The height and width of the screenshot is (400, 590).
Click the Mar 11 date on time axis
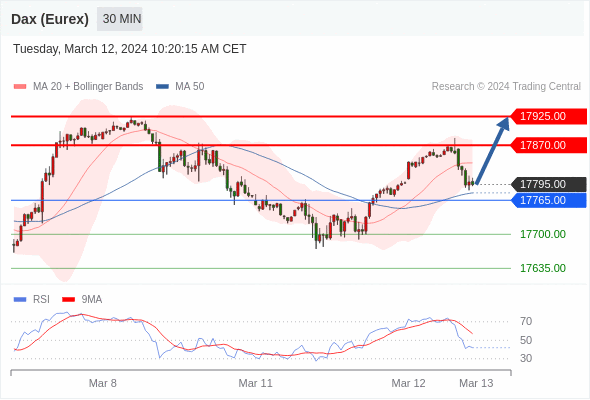255,383
